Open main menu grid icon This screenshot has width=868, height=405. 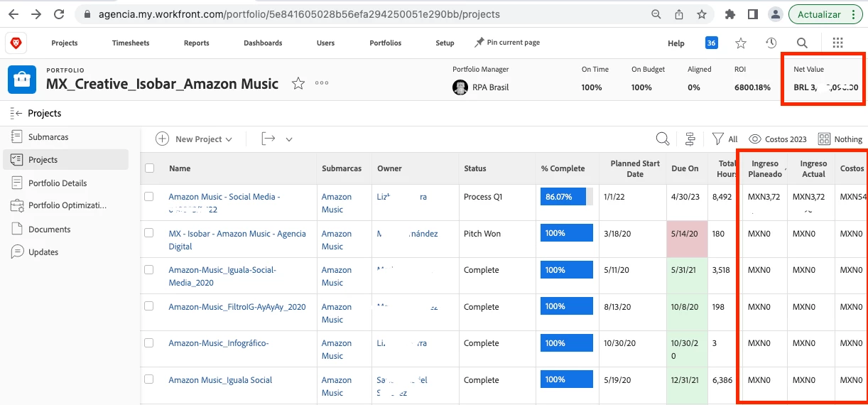(x=837, y=43)
